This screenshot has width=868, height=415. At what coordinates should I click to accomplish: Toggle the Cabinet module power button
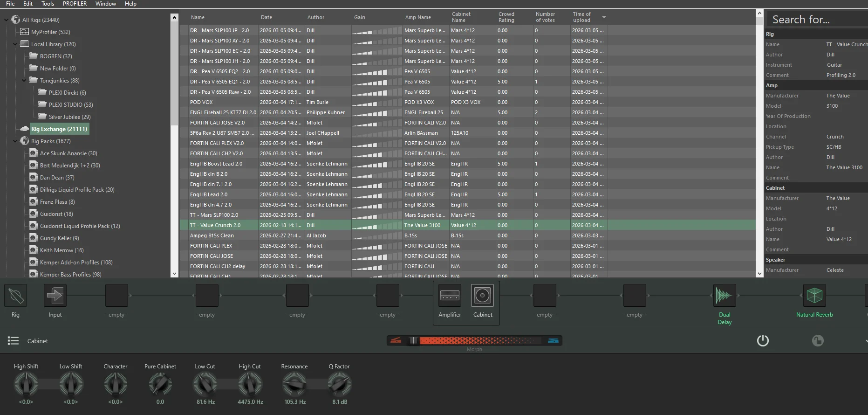[x=763, y=341]
